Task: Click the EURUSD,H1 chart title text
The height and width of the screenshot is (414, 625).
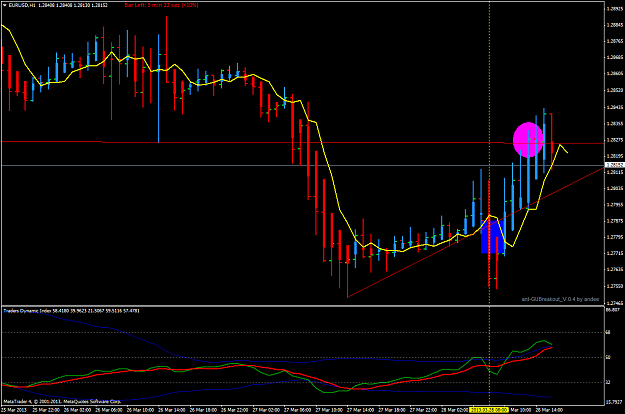Action: point(22,5)
